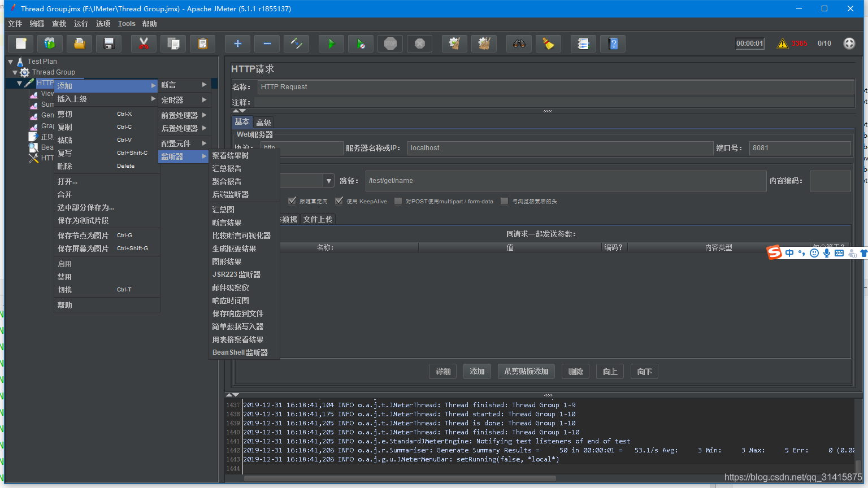Click the 名称 field containing HTTP Request
Image resolution: width=868 pixels, height=488 pixels.
coord(555,87)
